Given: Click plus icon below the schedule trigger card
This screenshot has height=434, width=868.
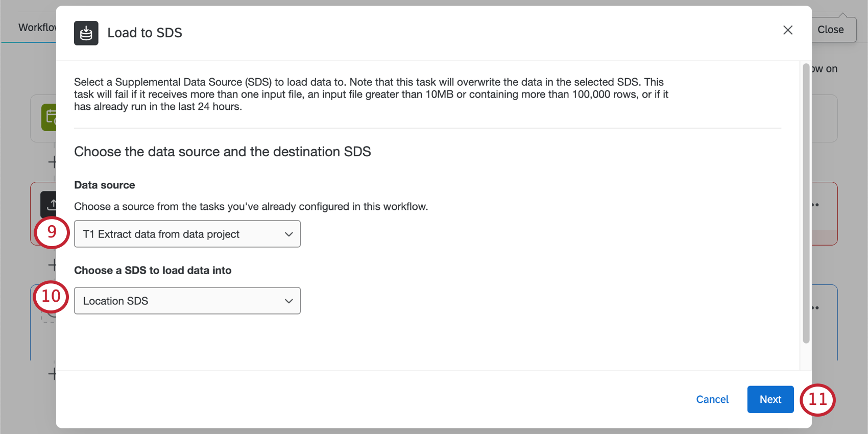Looking at the screenshot, I should 52,162.
